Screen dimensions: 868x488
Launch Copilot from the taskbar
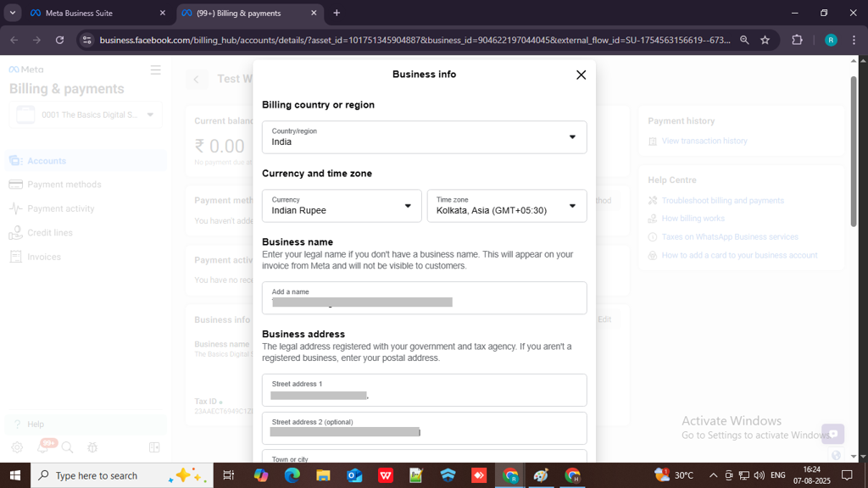point(261,475)
